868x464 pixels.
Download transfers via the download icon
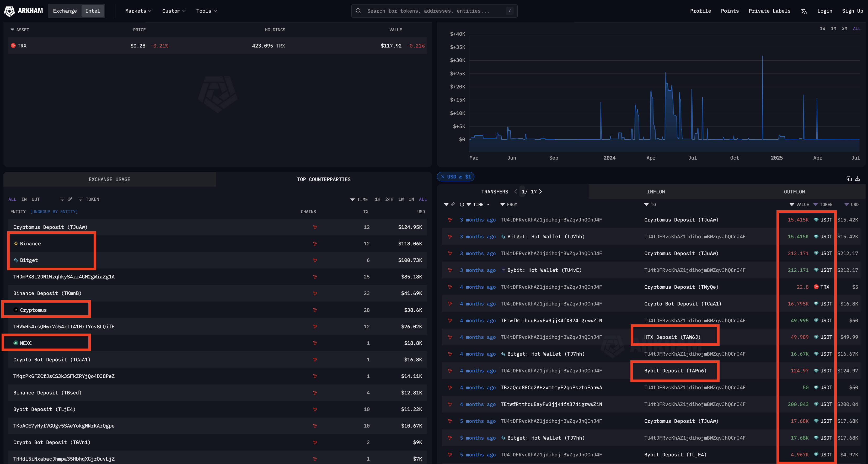tap(858, 178)
